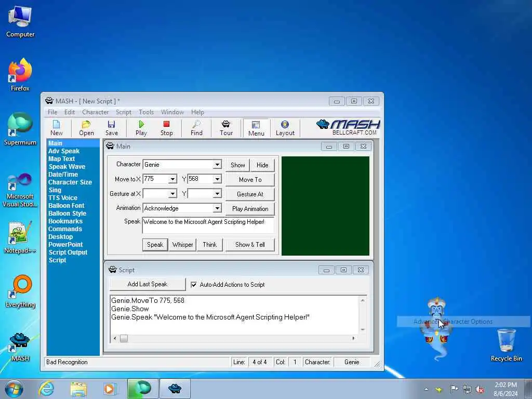Open Internet Explorer from the taskbar
The height and width of the screenshot is (399, 532).
46,389
